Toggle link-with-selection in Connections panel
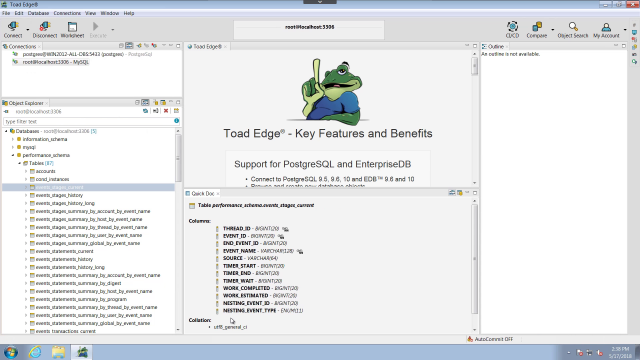 pos(129,46)
